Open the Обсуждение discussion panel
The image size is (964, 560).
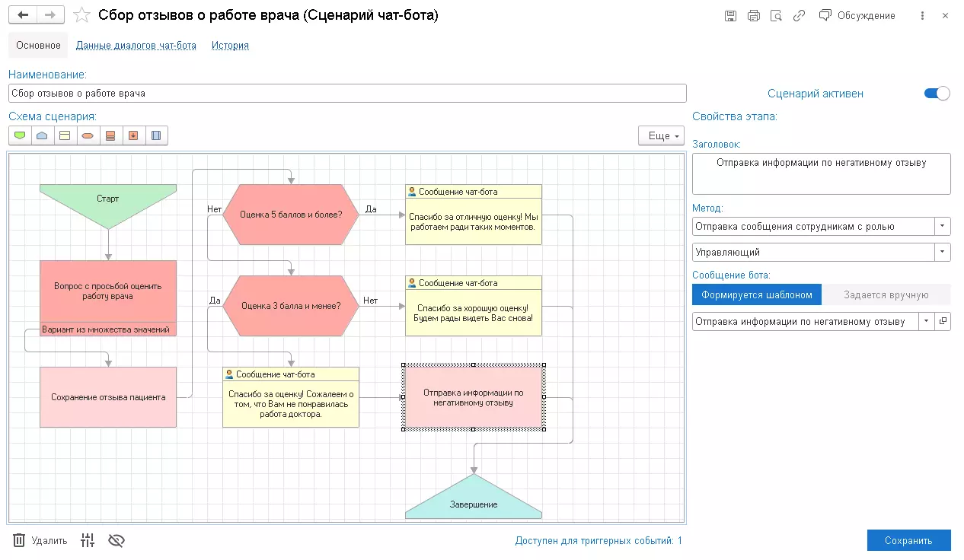coord(857,16)
